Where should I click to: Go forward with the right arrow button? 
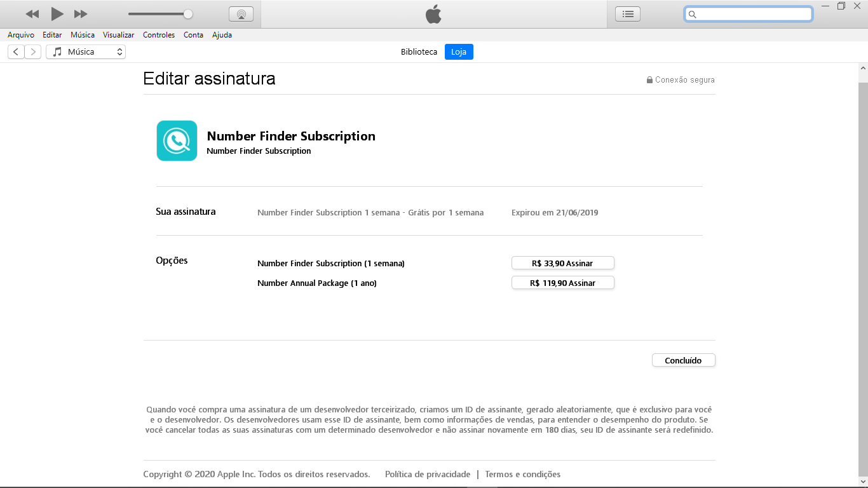pyautogui.click(x=33, y=52)
